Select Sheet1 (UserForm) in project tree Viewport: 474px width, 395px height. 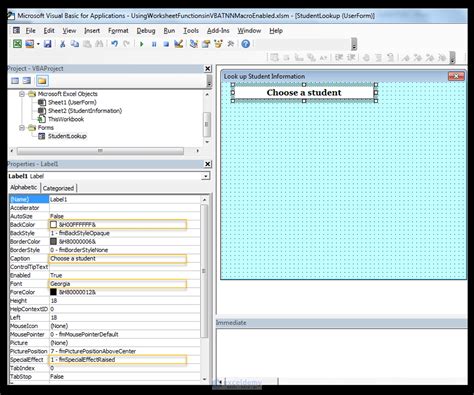[x=72, y=102]
